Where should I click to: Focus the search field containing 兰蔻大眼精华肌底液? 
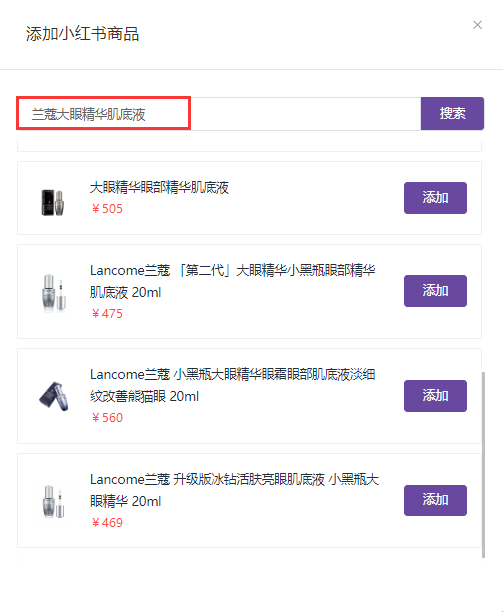(x=219, y=114)
